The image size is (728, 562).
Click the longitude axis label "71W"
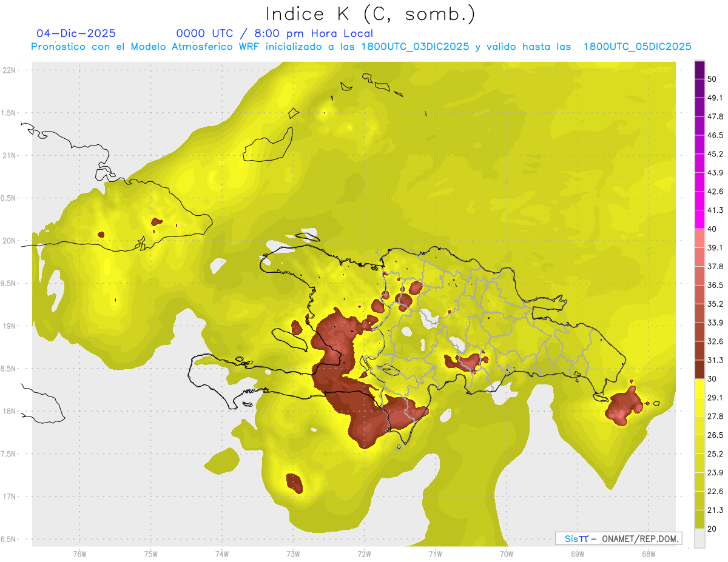[x=435, y=554]
